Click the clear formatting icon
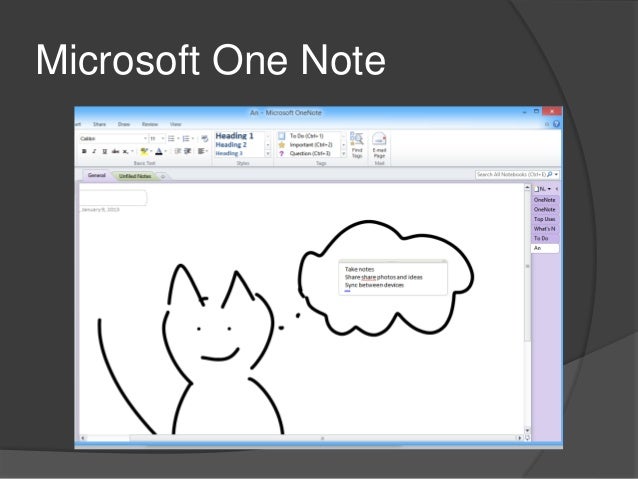Screen dimensions: 638x479 [204, 139]
